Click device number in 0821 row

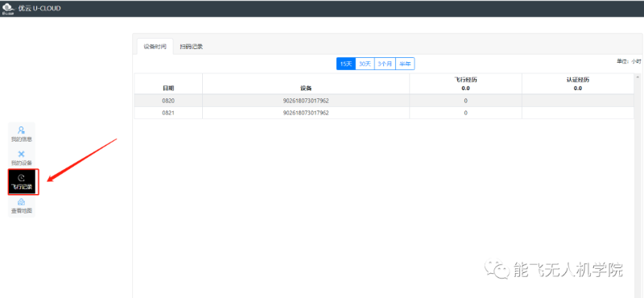(x=306, y=113)
